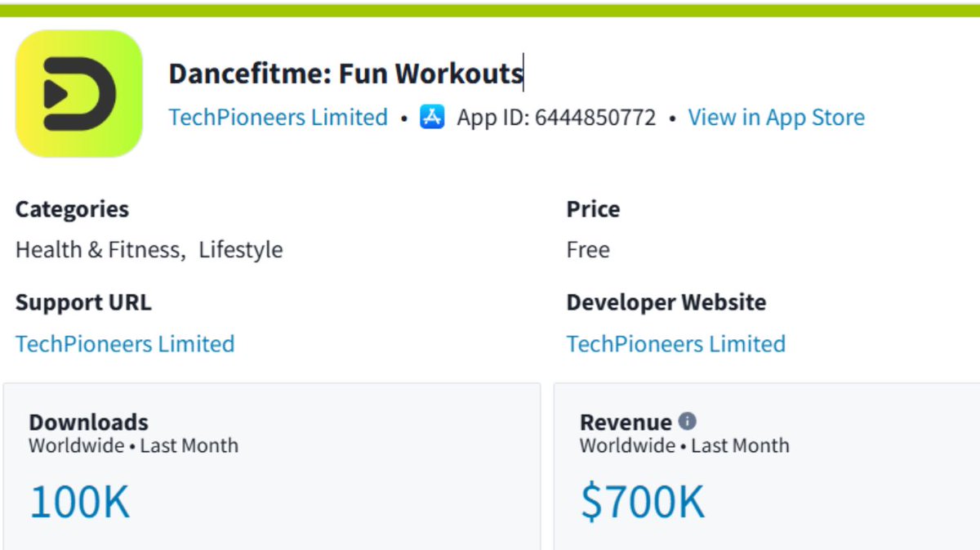Click Worldwide • Last Month under Revenue
Screen dimensions: 980x550
[684, 446]
